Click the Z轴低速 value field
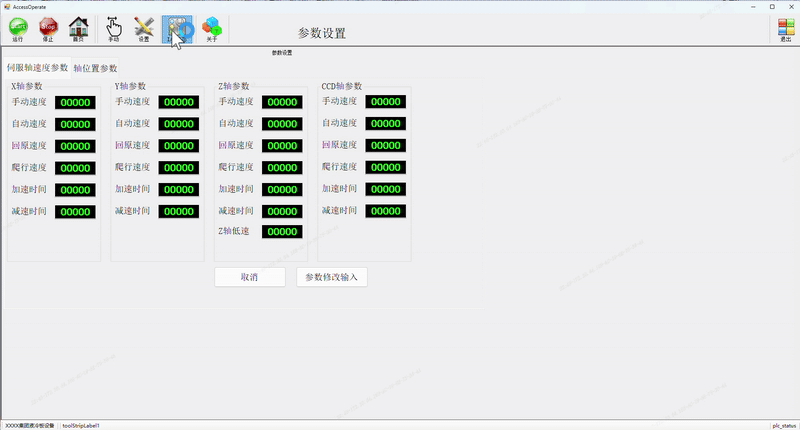This screenshot has width=800, height=430. tap(282, 232)
